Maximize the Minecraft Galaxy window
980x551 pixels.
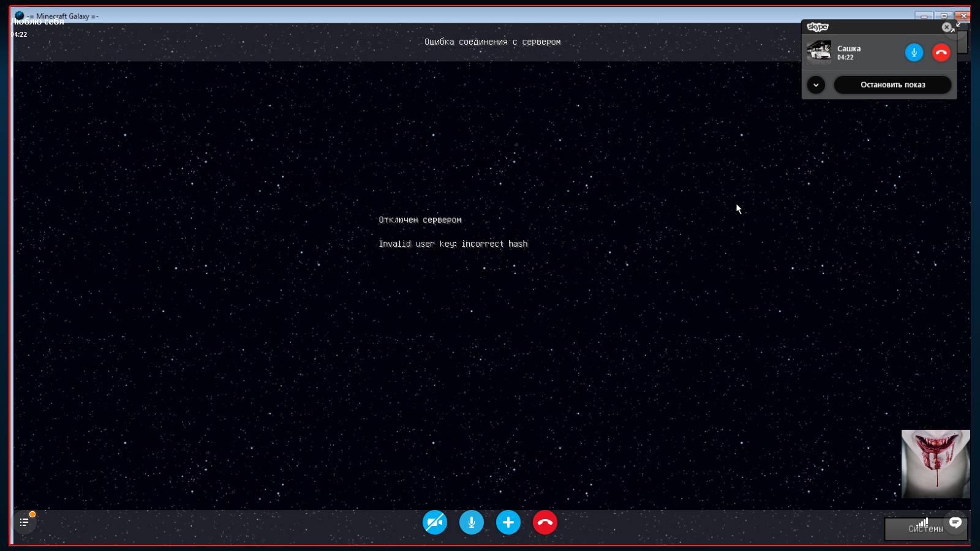[944, 16]
